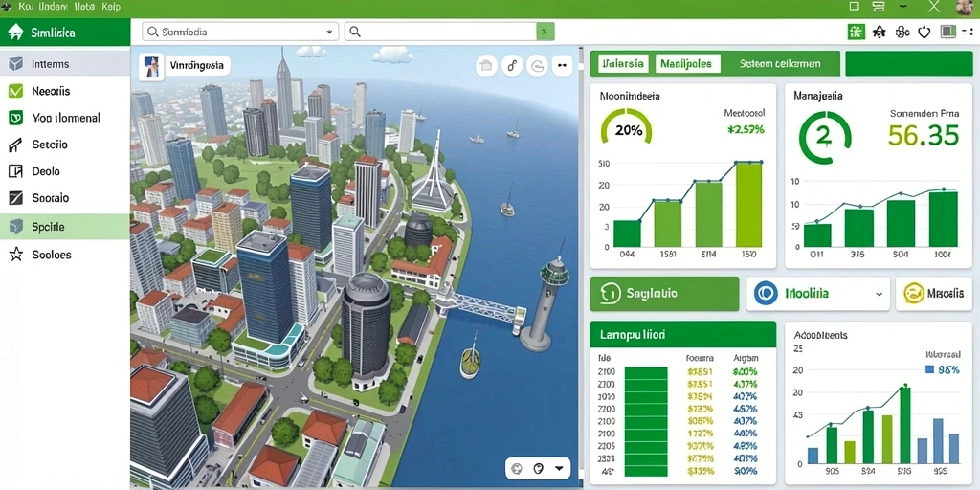Click the globe icon at the map bottom

pos(516,467)
